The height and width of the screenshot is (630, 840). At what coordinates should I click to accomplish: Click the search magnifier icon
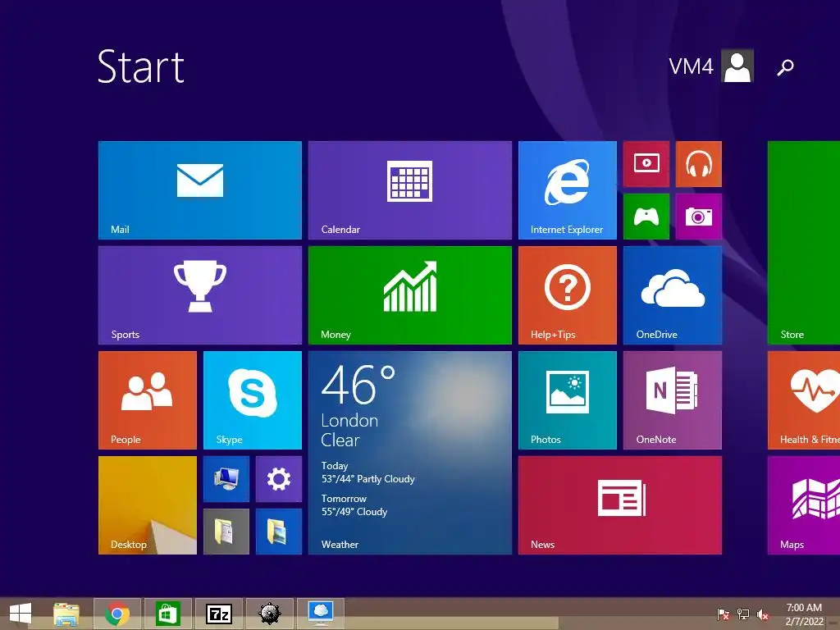785,67
